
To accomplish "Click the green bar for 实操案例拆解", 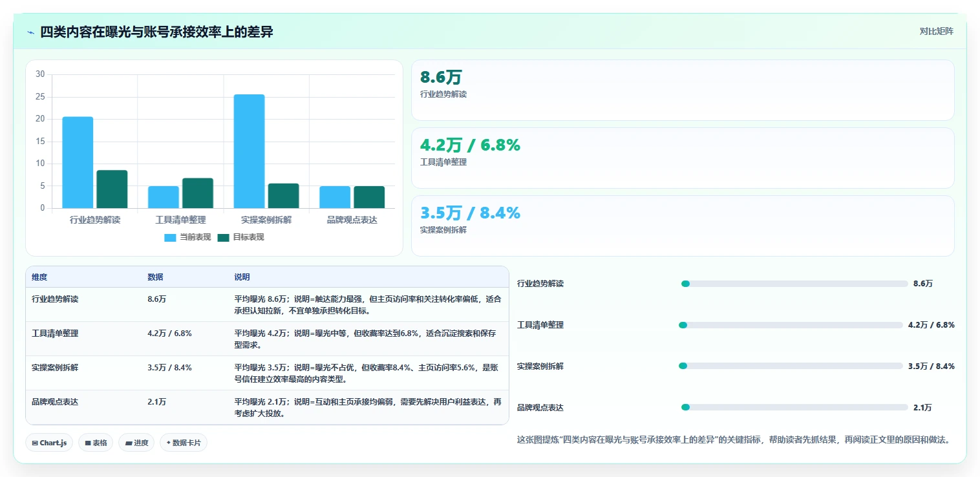I will [283, 196].
